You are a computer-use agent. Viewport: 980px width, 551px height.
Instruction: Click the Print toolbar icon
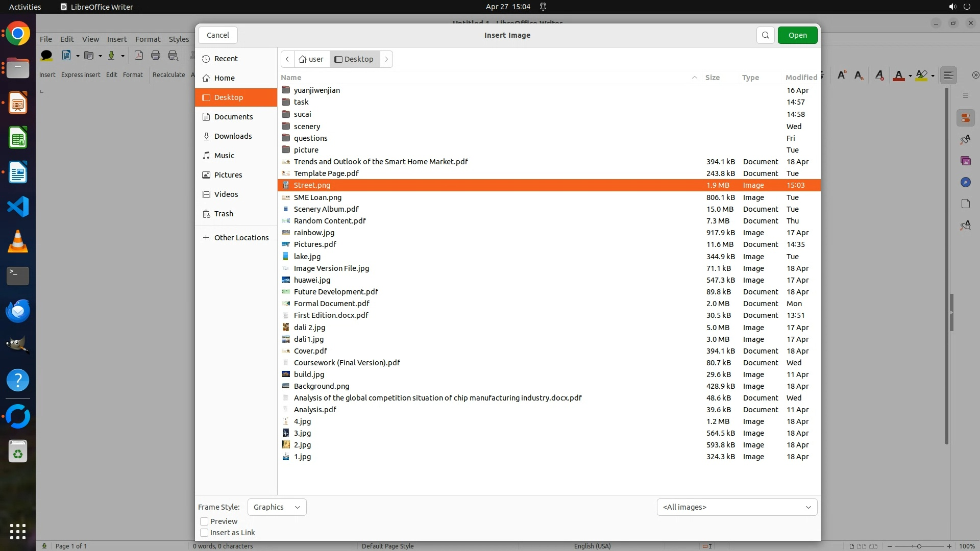[156, 56]
